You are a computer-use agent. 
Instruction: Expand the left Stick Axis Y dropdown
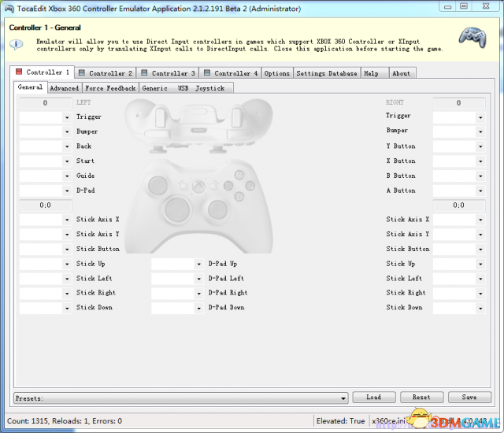tap(67, 235)
